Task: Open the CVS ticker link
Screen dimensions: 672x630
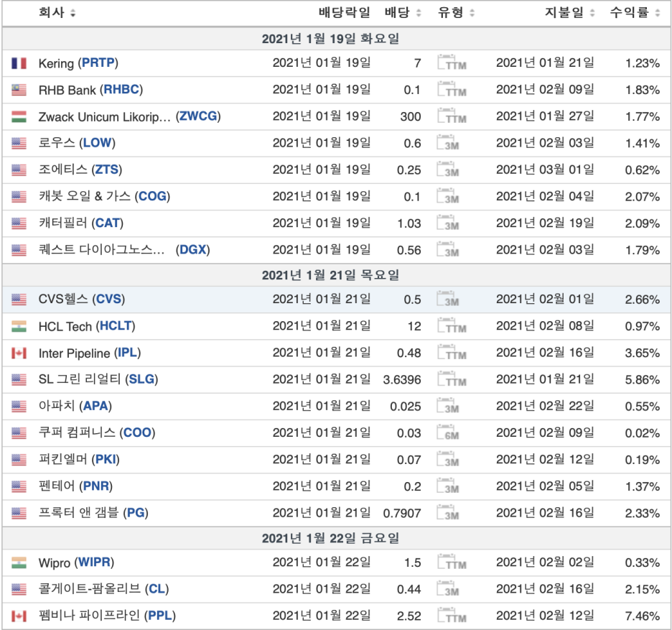Action: (109, 299)
